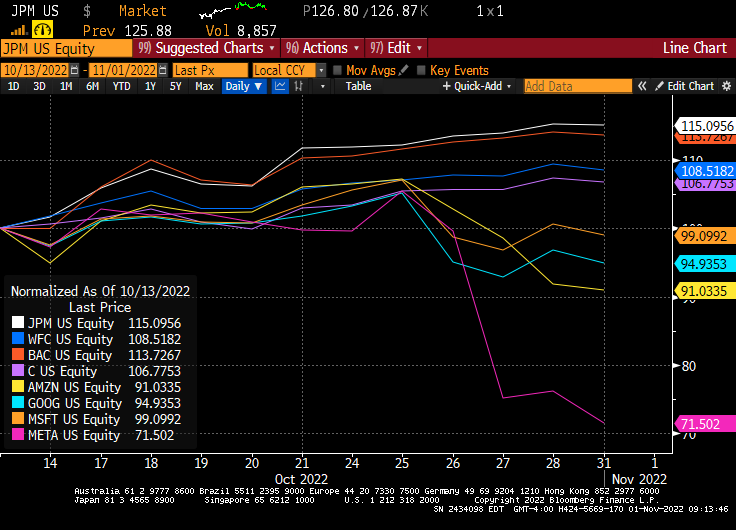736x530 pixels.
Task: Select the YTD range tab
Action: [x=122, y=86]
